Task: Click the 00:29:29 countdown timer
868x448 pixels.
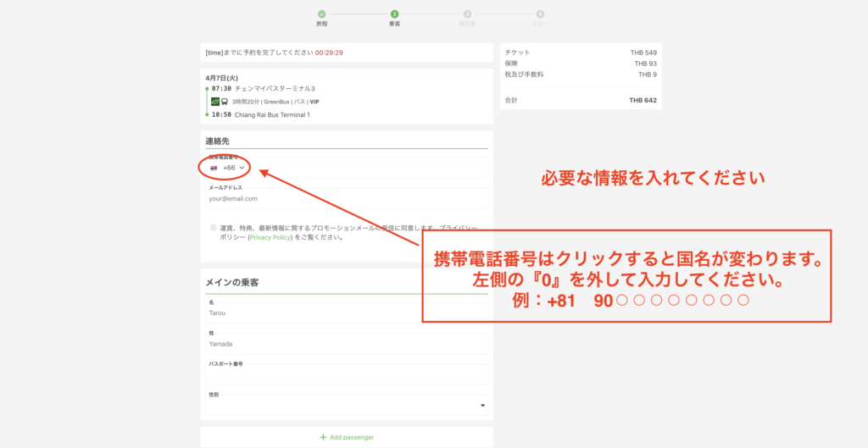Action: 329,53
